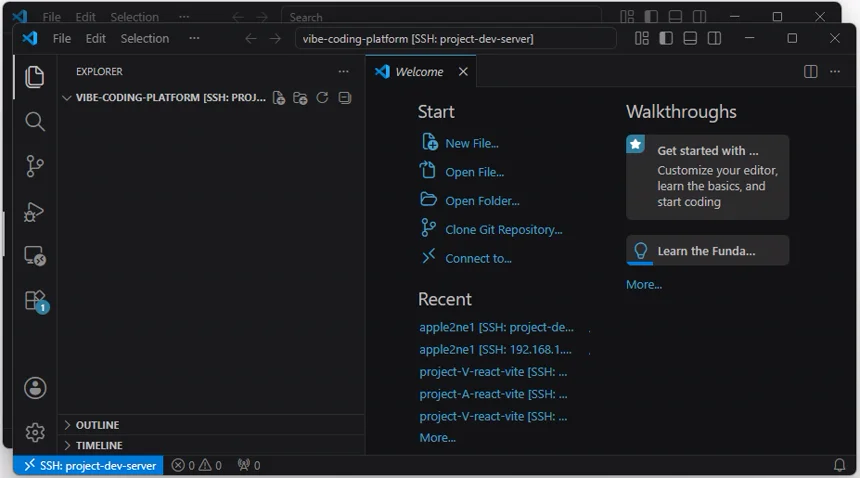Split the editor to the right
This screenshot has height=478, width=860.
(811, 72)
